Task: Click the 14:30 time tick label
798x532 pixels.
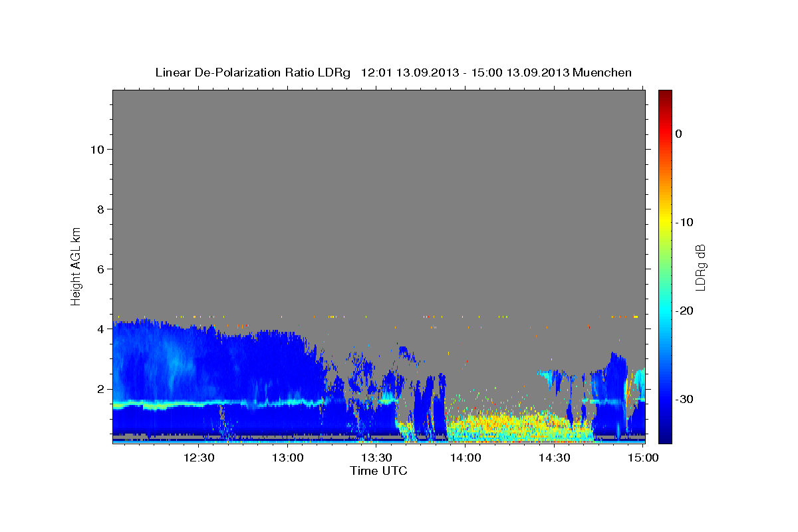Action: tap(554, 458)
